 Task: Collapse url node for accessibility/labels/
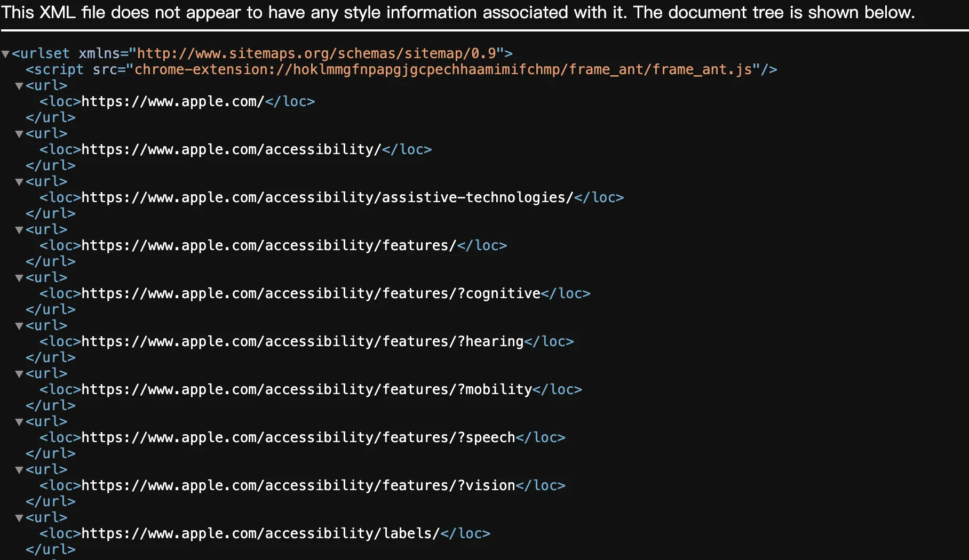[x=19, y=518]
